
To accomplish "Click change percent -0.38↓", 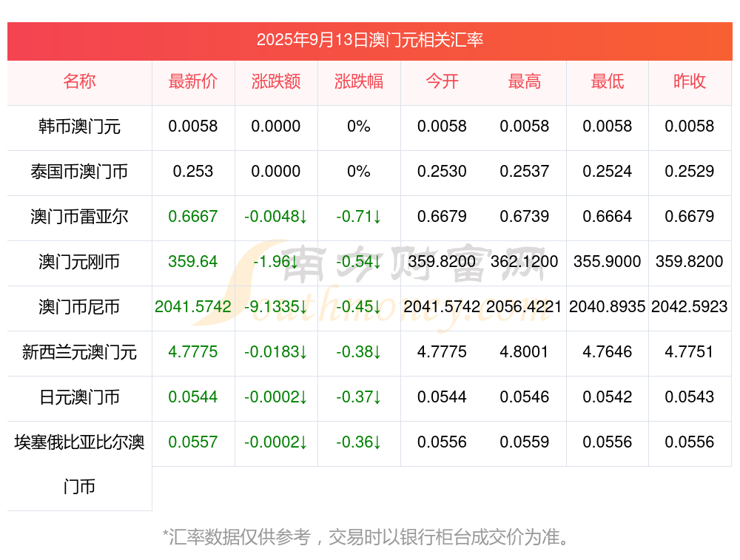I will 359,352.
